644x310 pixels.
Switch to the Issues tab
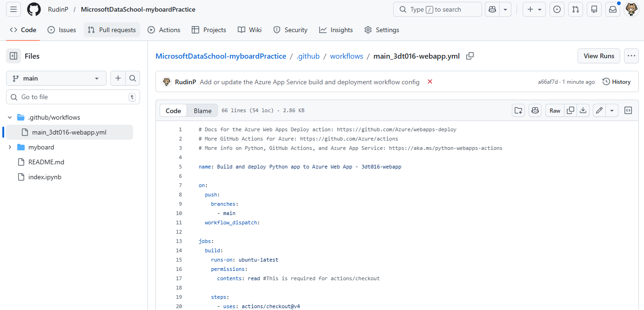[x=62, y=30]
